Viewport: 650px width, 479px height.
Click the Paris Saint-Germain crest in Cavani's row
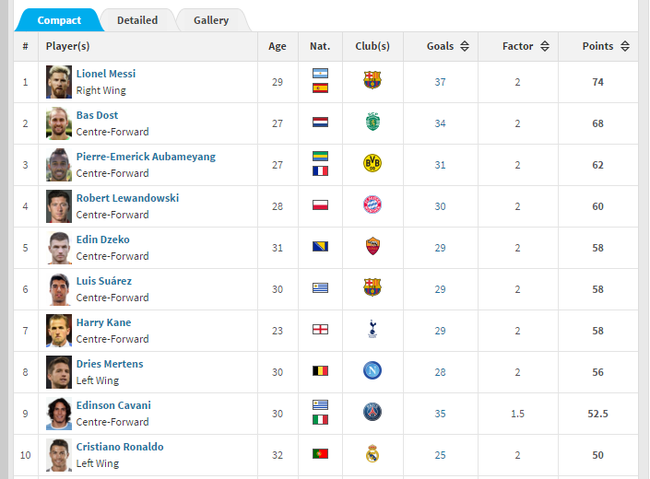(372, 412)
